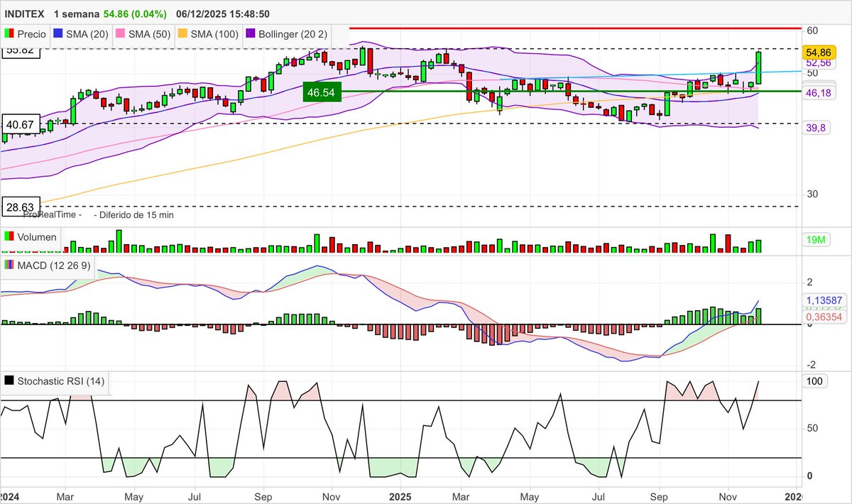
Task: Open the SMA (20) indicator label
Action: (x=89, y=34)
